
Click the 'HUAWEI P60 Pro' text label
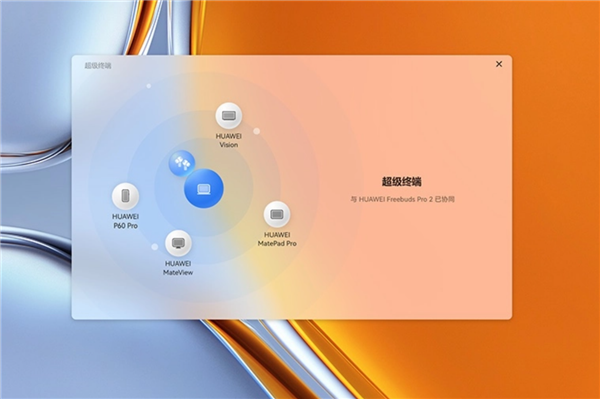(126, 221)
